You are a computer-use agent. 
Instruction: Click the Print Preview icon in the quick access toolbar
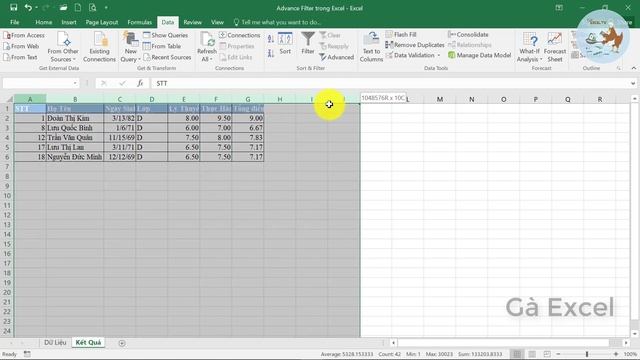coord(93,7)
